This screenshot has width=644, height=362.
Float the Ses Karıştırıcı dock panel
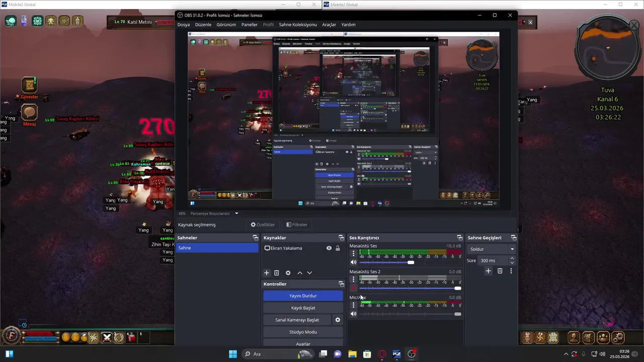coord(459,238)
